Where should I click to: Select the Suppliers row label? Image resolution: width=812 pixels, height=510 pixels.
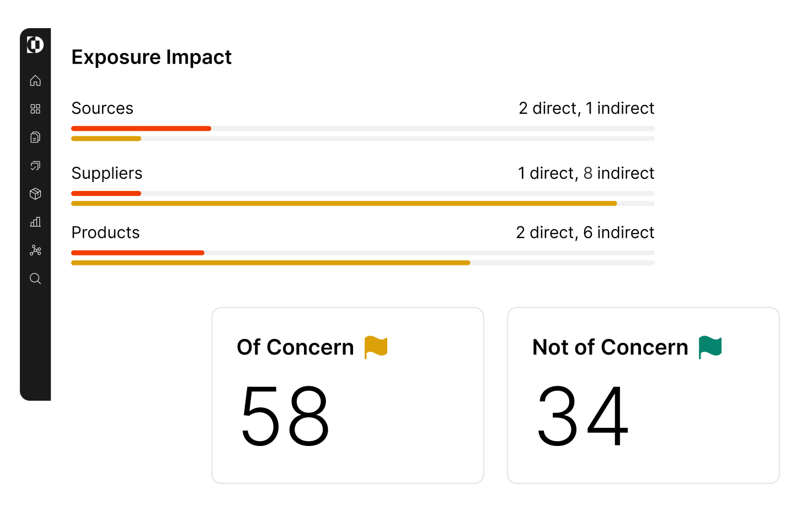point(106,173)
